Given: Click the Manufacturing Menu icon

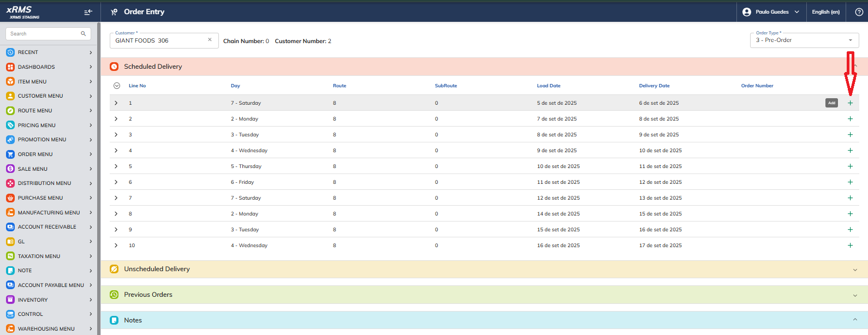Looking at the screenshot, I should (x=10, y=212).
